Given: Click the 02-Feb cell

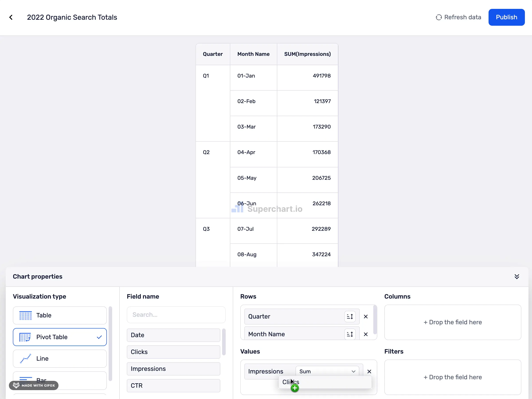Looking at the screenshot, I should pos(253,103).
